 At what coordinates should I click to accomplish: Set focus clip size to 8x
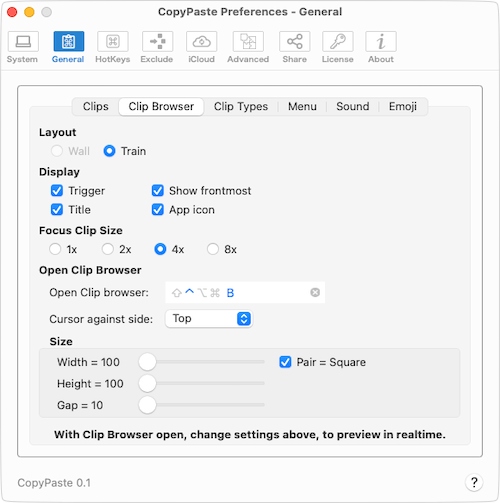(213, 249)
